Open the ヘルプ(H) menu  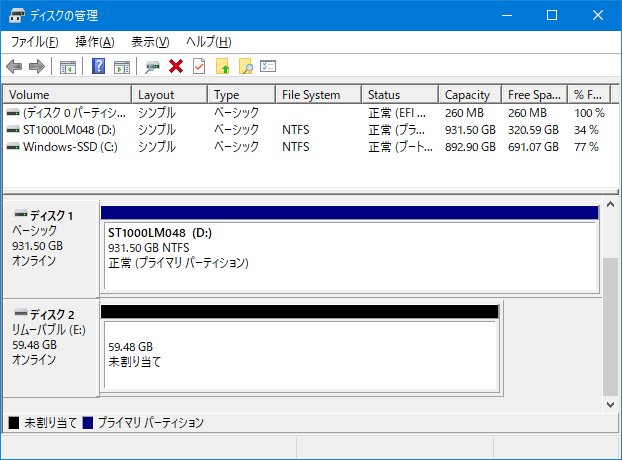tap(209, 42)
